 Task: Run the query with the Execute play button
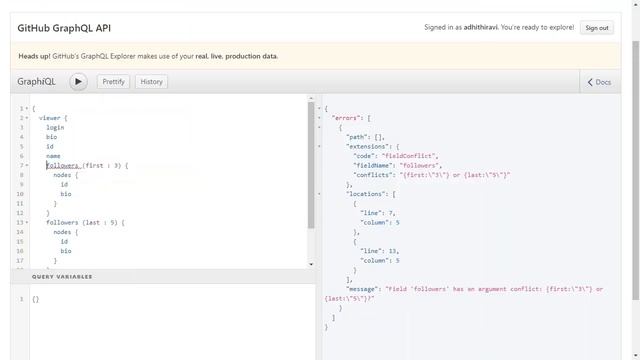[x=78, y=82]
